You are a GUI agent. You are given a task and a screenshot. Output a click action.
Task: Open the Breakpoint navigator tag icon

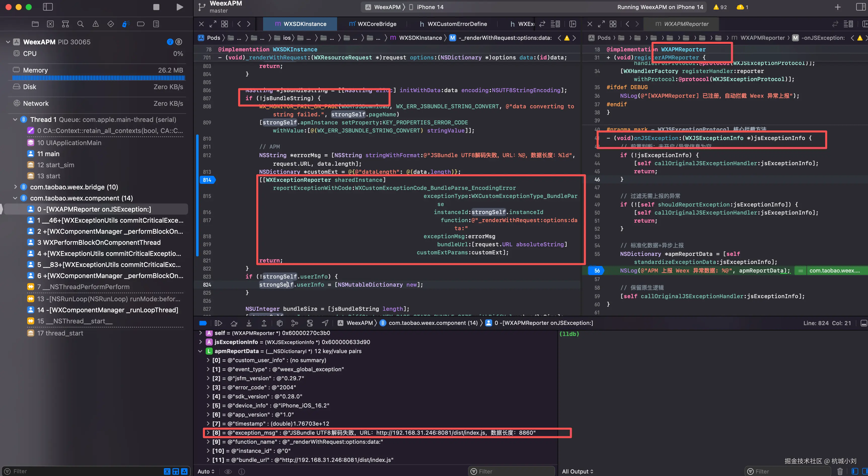click(140, 24)
